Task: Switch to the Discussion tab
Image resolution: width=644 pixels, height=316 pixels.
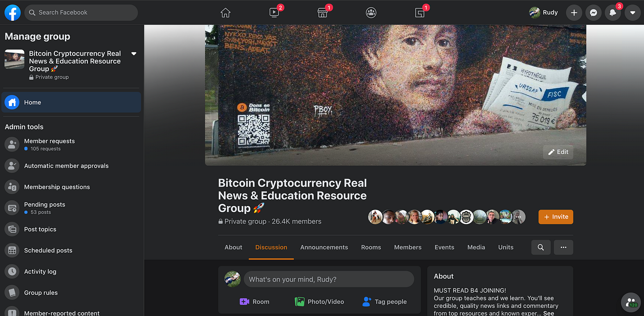Action: tap(271, 247)
